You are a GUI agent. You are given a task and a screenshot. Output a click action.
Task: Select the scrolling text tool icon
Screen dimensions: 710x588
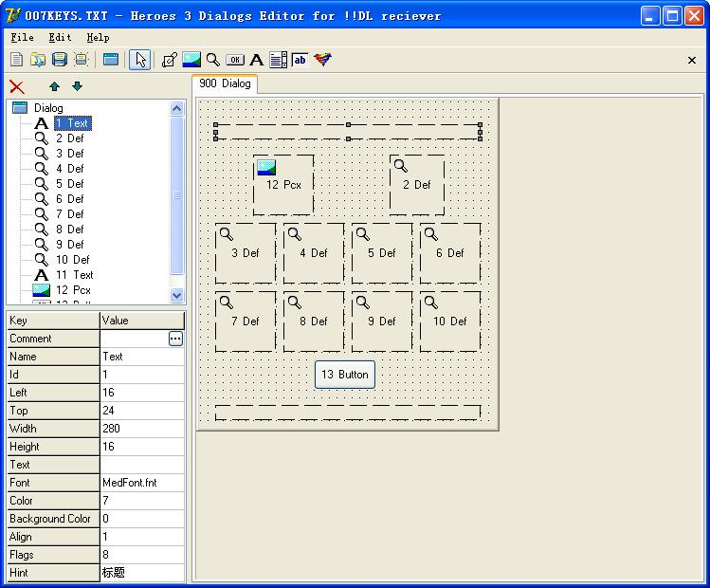[x=278, y=60]
